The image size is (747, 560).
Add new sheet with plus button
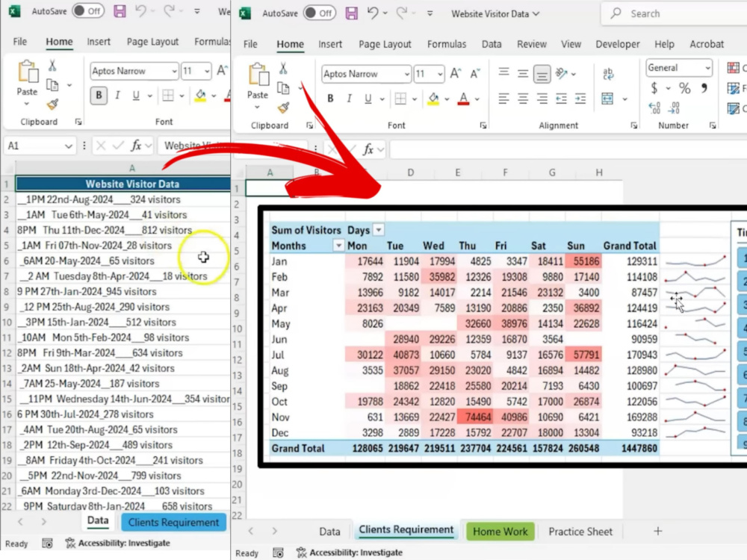pos(658,531)
